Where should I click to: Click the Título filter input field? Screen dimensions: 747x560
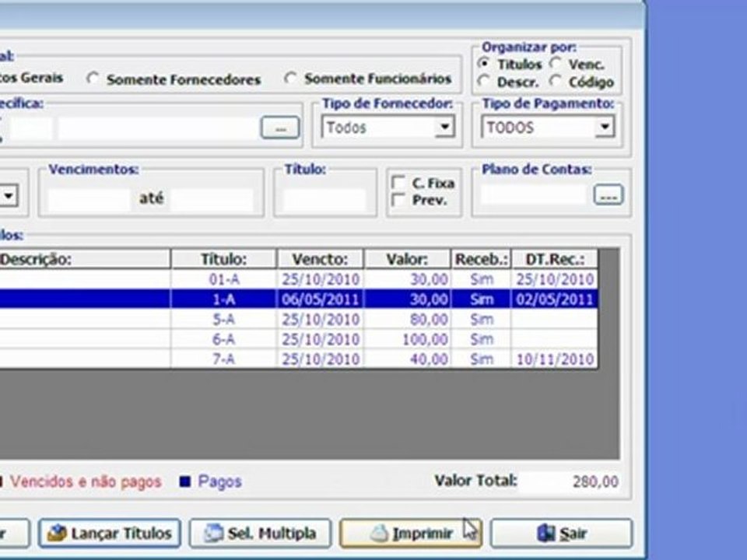click(324, 200)
